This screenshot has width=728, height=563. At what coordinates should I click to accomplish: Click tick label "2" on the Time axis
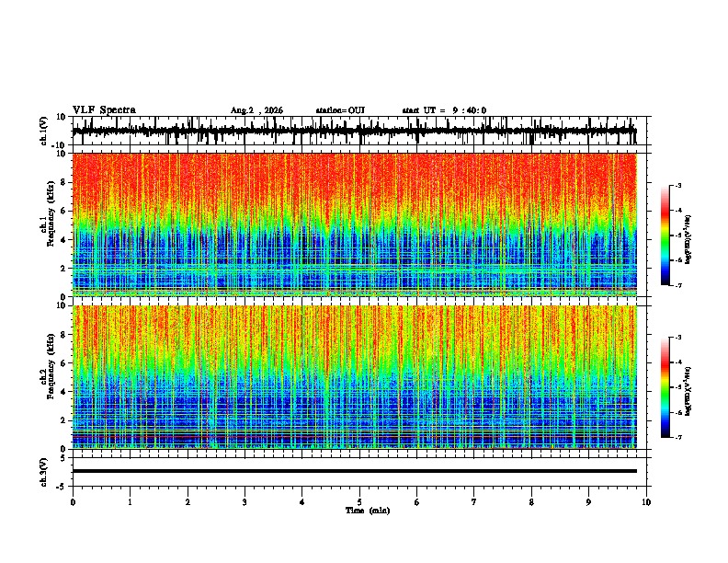coord(188,502)
